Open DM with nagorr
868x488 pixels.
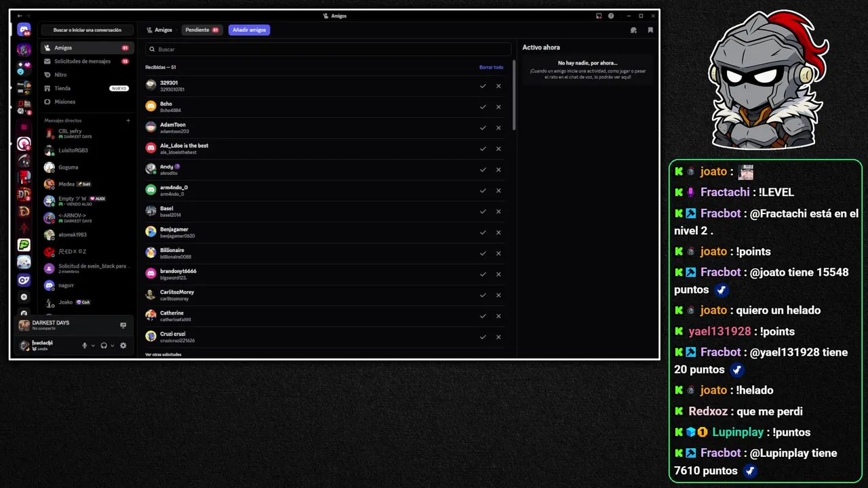[87, 285]
